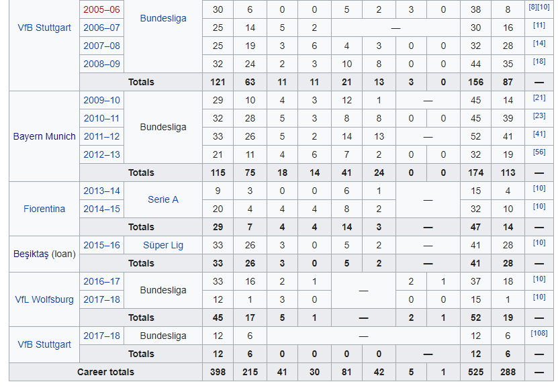The image size is (558, 392).
Task: Open the Süper Lig league link
Action: pyautogui.click(x=163, y=245)
